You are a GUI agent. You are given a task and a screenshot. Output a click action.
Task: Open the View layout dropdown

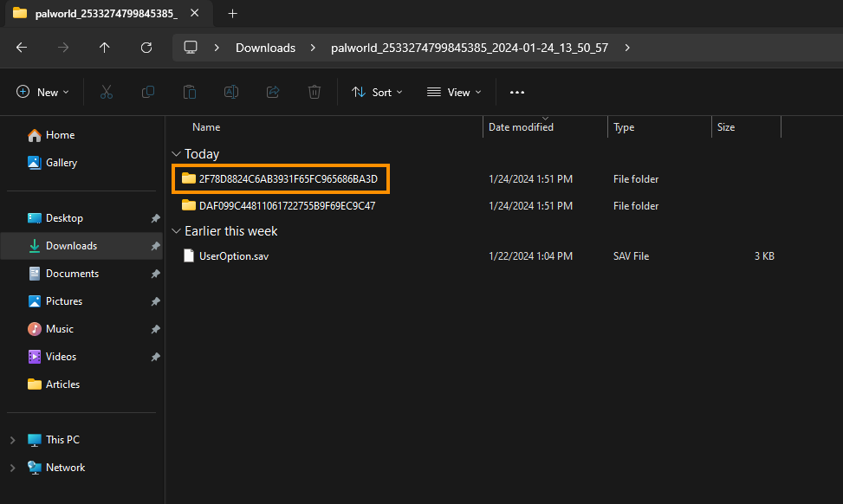point(454,93)
